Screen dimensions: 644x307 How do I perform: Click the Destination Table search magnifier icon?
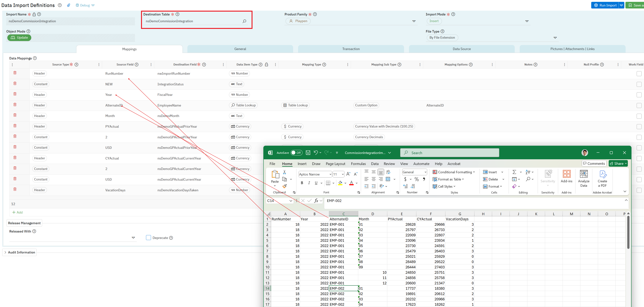[x=244, y=21]
